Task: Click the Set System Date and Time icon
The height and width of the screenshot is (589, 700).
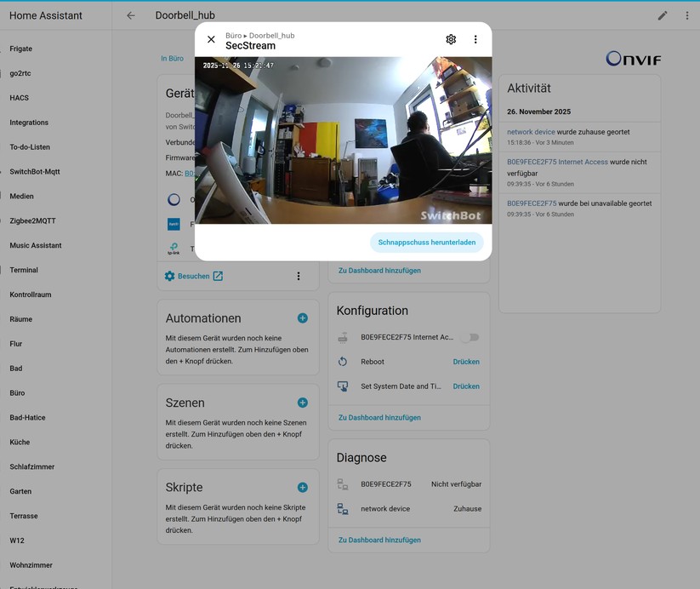Action: pyautogui.click(x=342, y=386)
